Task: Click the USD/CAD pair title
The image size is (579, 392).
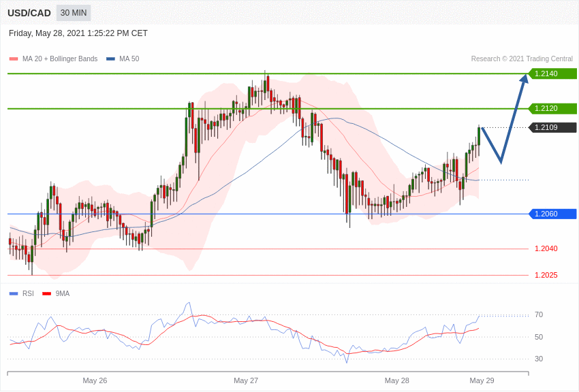Action: [x=29, y=14]
